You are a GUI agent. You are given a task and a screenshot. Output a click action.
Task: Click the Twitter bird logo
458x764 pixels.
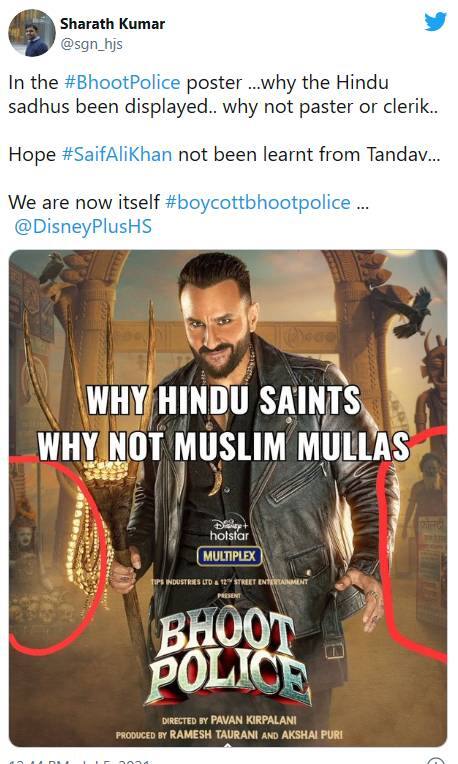435,21
